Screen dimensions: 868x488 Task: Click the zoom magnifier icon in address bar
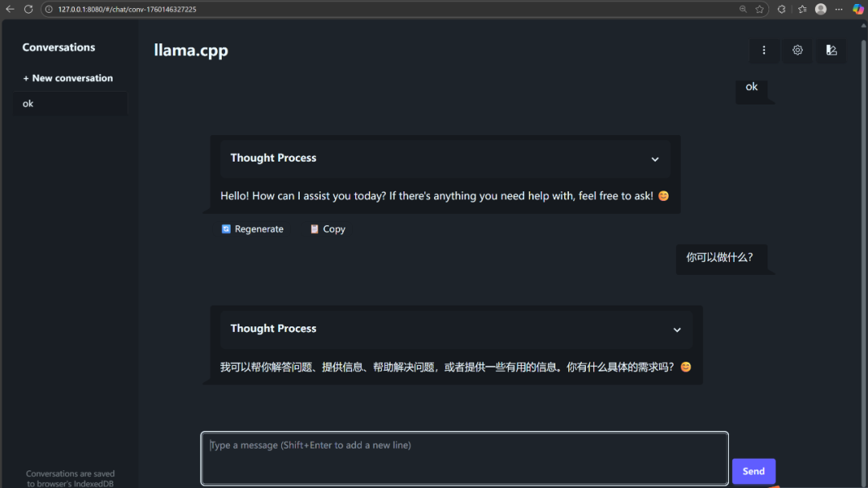(743, 10)
